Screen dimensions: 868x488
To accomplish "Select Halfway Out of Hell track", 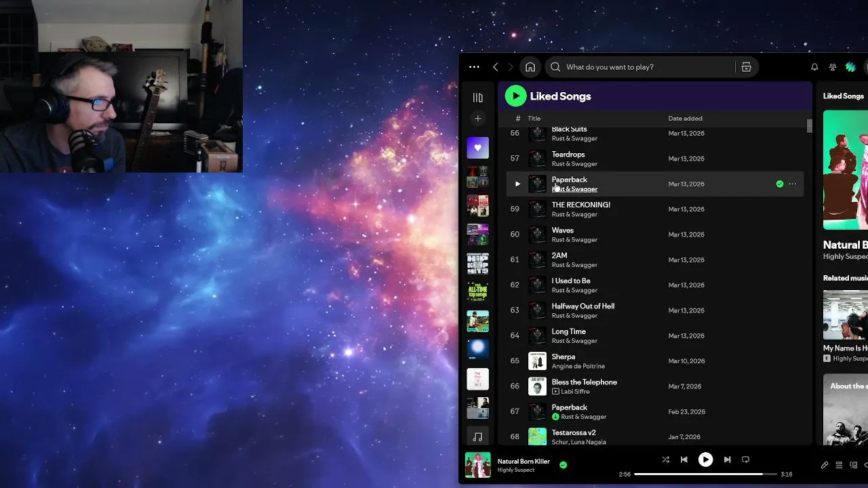I will click(583, 306).
